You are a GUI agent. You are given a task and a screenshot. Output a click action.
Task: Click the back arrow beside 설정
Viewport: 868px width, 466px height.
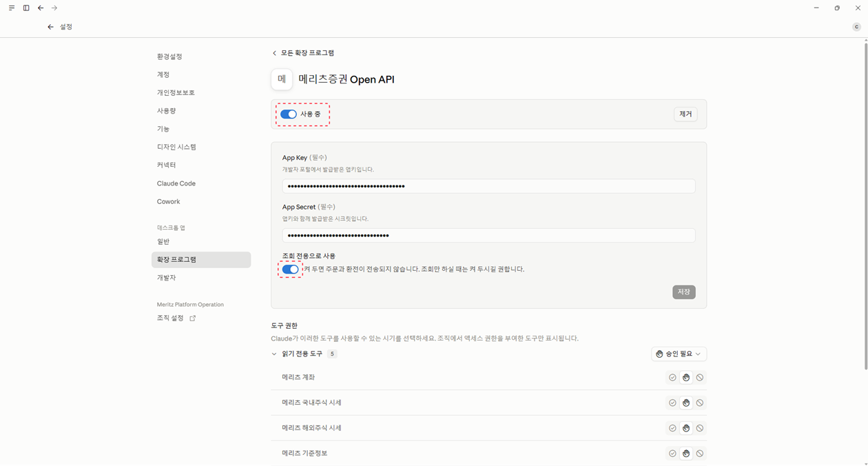(x=50, y=27)
